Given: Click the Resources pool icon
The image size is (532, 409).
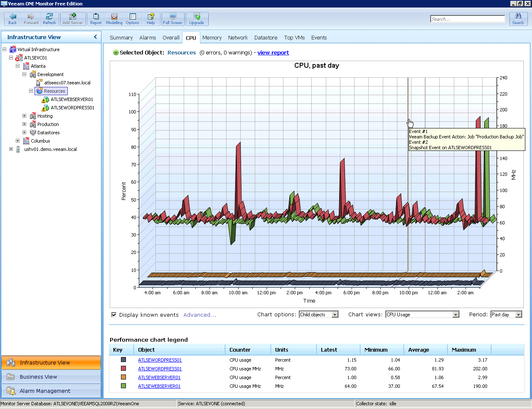Looking at the screenshot, I should (39, 91).
